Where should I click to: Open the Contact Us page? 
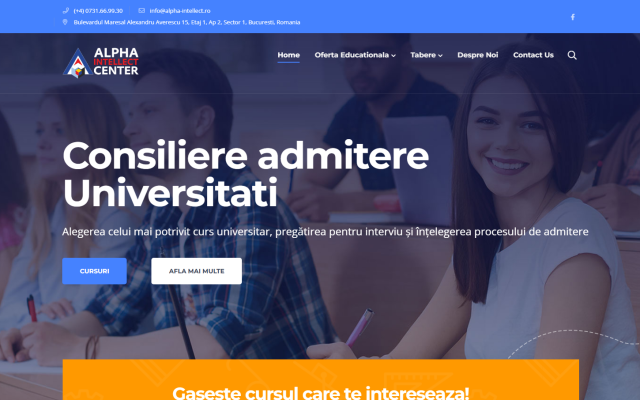[533, 55]
